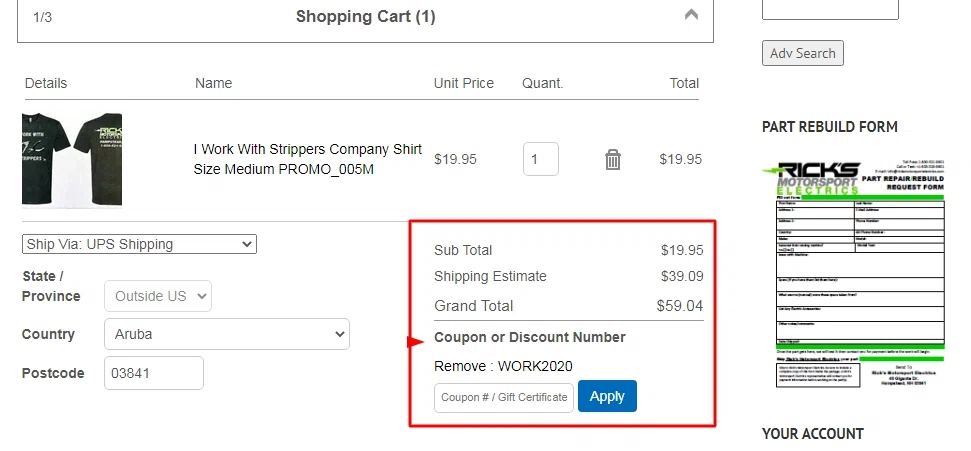Delete the shirt item with trash icon
The width and height of the screenshot is (971, 451).
612,160
